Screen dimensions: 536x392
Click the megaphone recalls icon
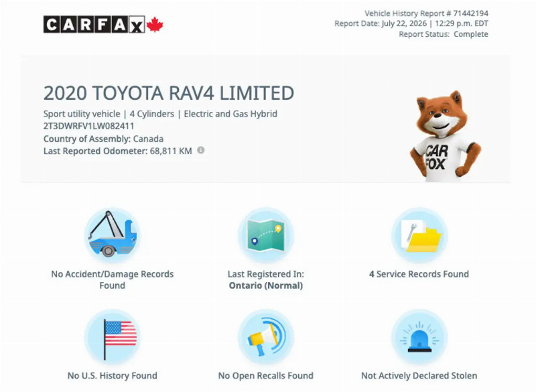[265, 336]
